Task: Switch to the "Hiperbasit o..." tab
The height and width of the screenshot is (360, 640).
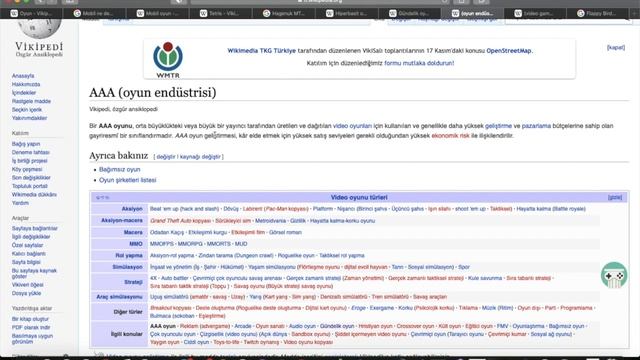Action: [x=347, y=13]
